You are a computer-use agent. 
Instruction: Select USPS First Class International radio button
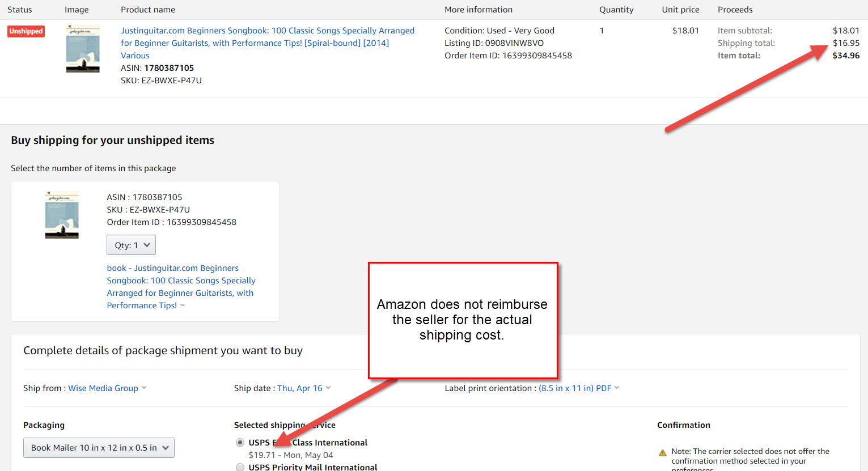[x=240, y=443]
